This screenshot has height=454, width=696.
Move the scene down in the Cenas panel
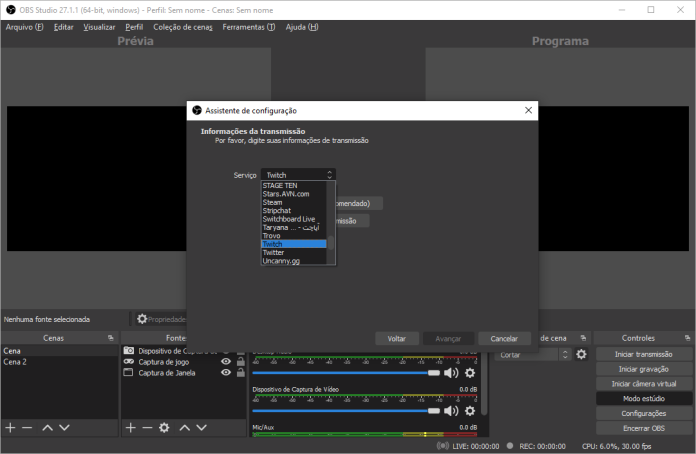[64, 427]
